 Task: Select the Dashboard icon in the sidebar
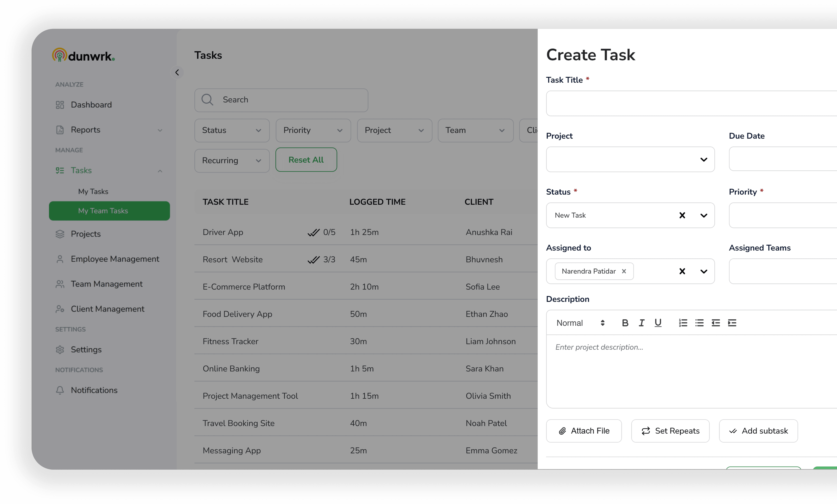coord(60,104)
